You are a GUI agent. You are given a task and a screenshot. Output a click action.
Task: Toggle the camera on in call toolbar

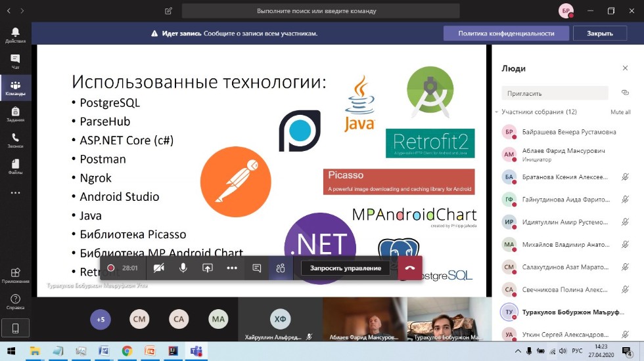click(158, 268)
